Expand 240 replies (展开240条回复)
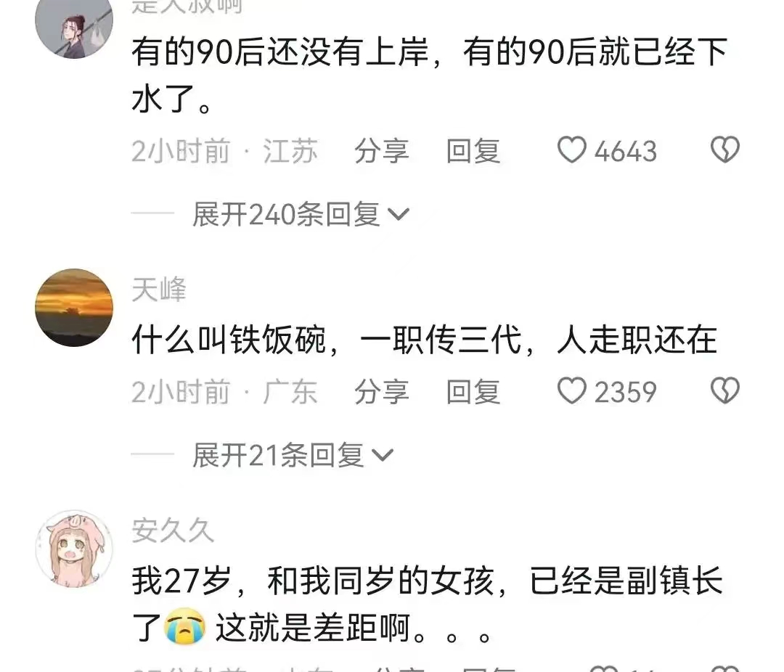This screenshot has width=784, height=672. (301, 215)
